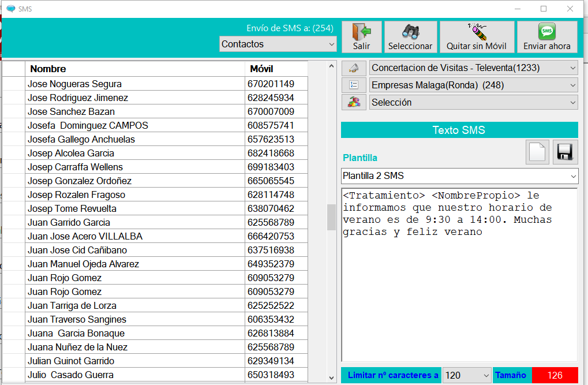This screenshot has width=588, height=385.
Task: Expand the Concertacion de Visitas - Televenta dropdown
Action: [473, 68]
